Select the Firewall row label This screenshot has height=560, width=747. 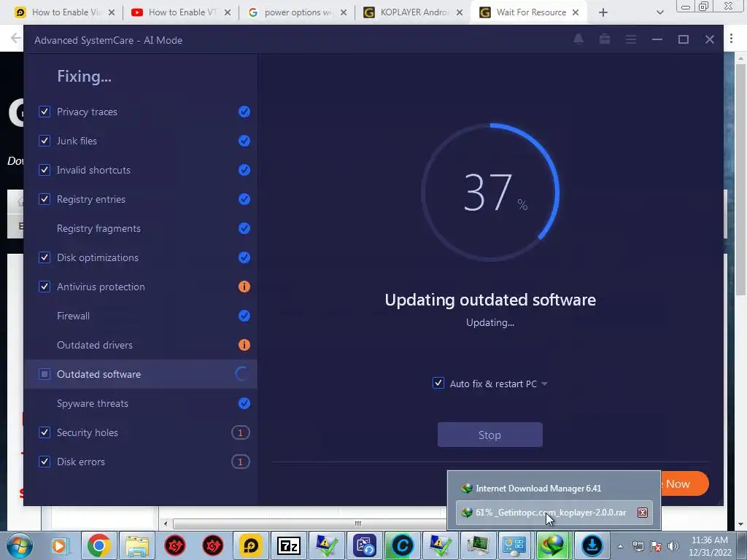click(73, 316)
